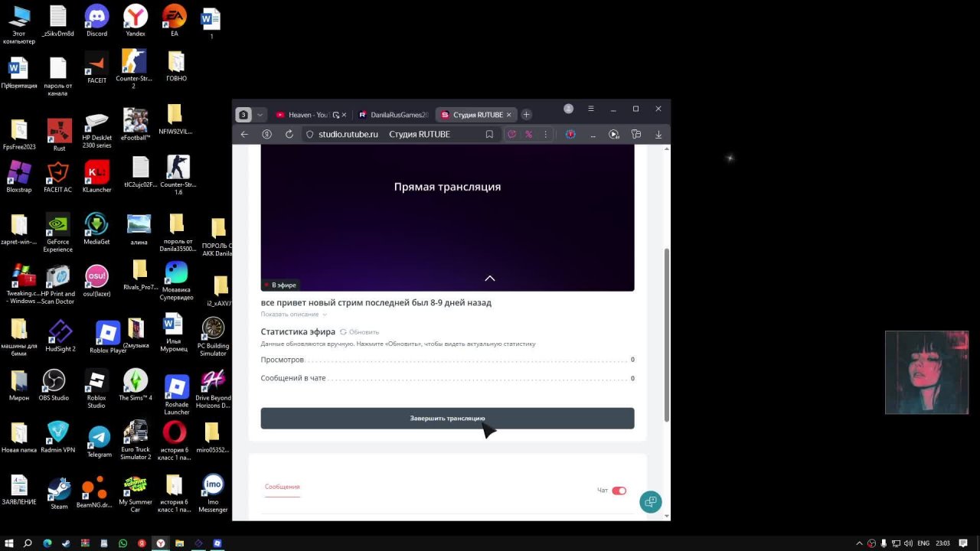980x551 pixels.
Task: Select the Steam desktop shortcut
Action: [59, 494]
